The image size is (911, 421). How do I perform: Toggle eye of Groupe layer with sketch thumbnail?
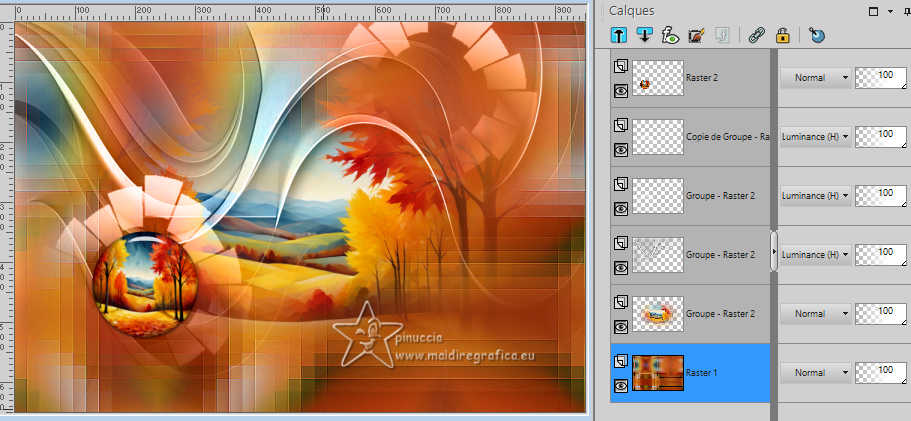[x=621, y=268]
